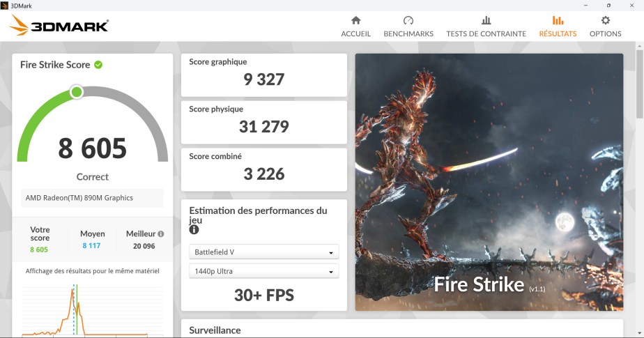Click the info icon under Estimation des performances
644x338 pixels.
coord(194,229)
